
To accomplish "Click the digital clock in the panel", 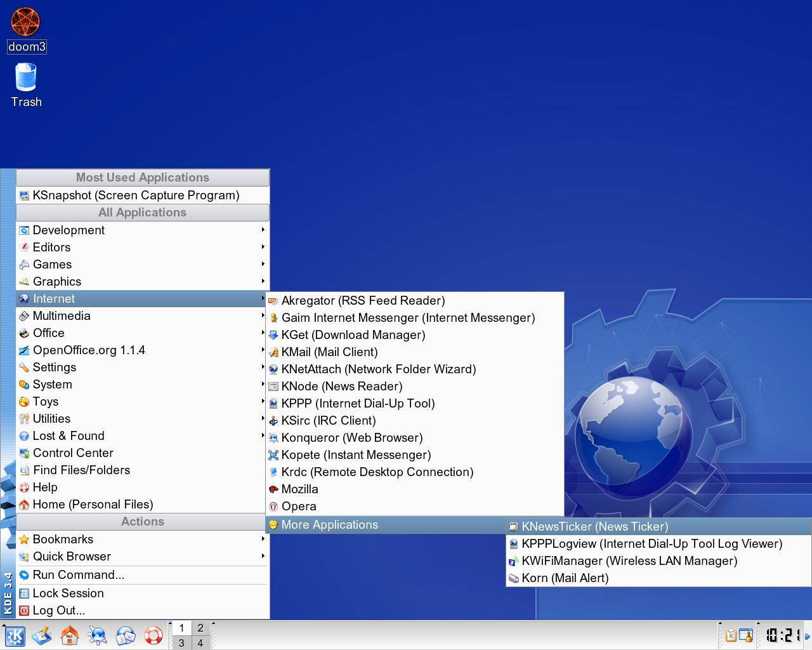I will point(782,635).
